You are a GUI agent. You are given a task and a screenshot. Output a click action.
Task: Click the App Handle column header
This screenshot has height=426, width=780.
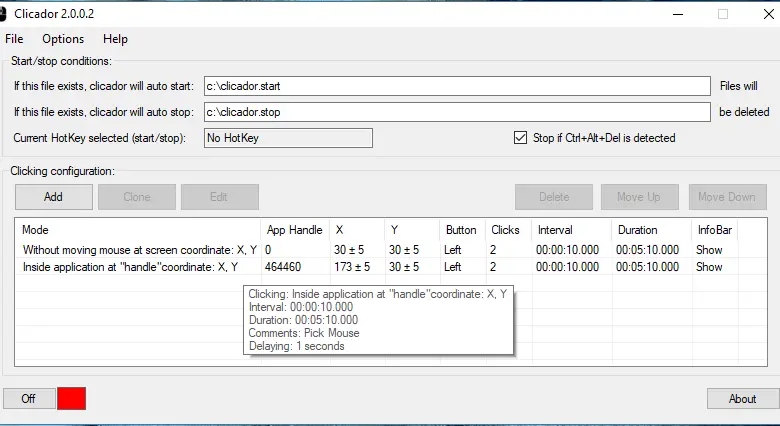[x=295, y=230]
